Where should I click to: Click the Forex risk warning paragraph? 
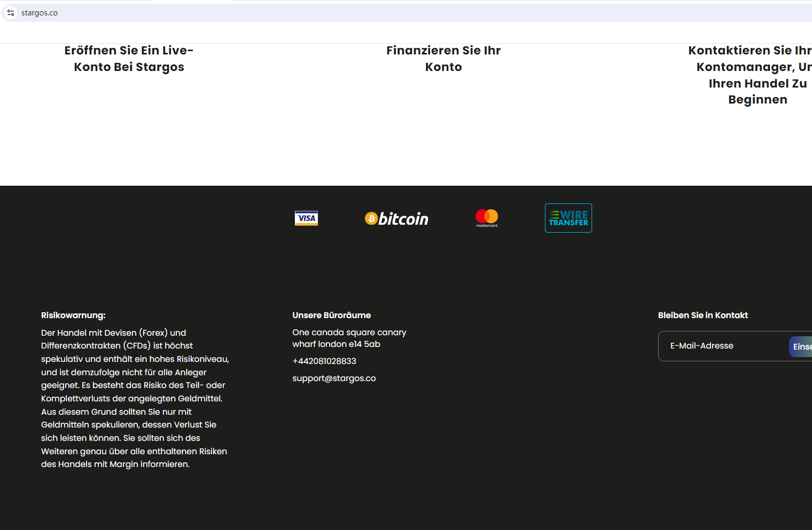tap(135, 398)
